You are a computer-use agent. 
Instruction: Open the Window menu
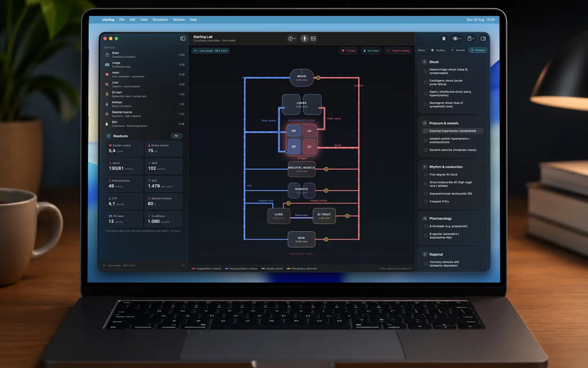click(179, 20)
